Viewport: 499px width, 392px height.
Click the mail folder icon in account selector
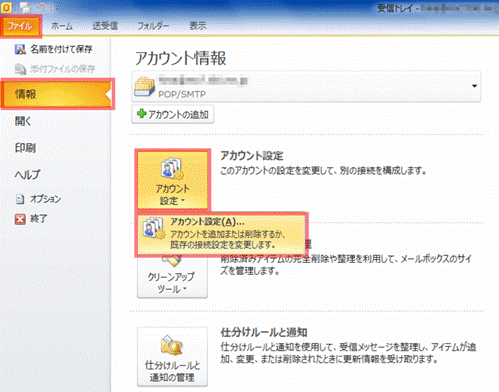tap(144, 86)
